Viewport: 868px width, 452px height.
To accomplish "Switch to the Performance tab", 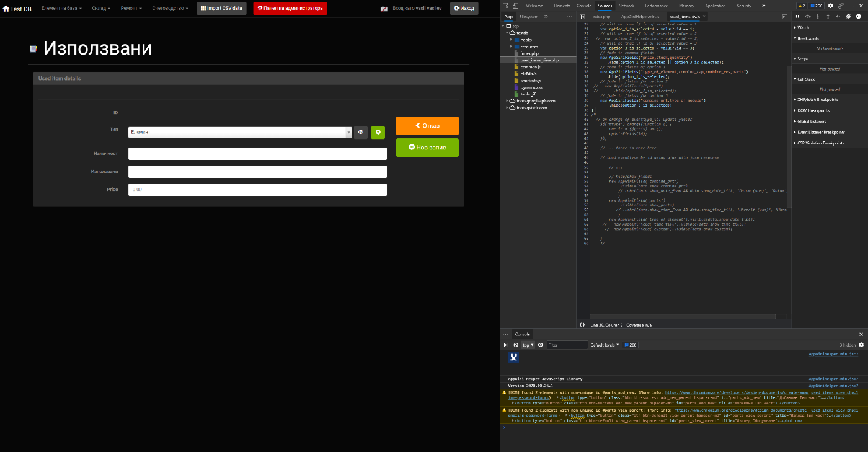I will 656,6.
